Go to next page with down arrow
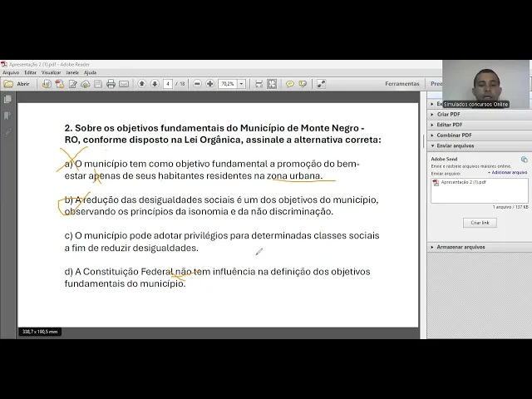 coord(155,83)
